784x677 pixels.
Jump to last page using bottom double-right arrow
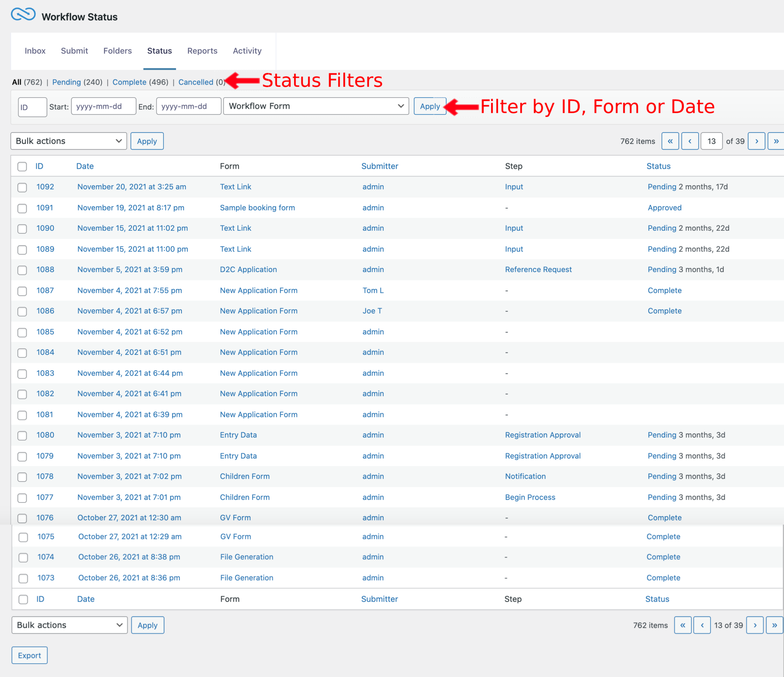coord(774,625)
